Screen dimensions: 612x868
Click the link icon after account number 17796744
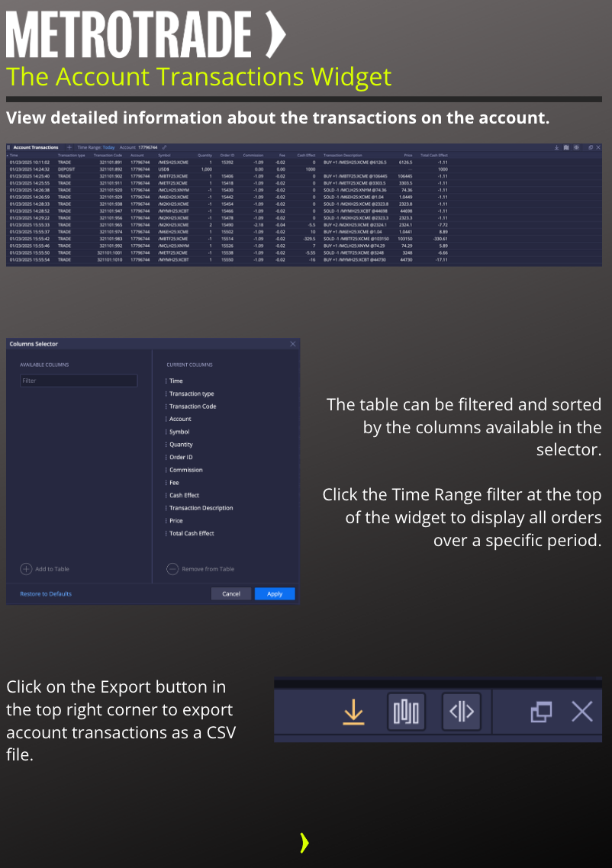point(165,148)
